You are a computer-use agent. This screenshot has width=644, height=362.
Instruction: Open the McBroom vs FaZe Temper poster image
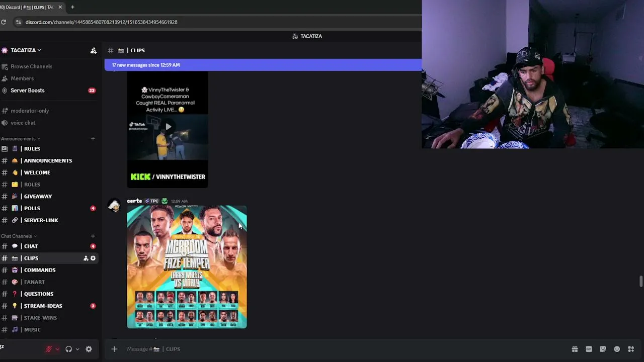[x=187, y=266]
